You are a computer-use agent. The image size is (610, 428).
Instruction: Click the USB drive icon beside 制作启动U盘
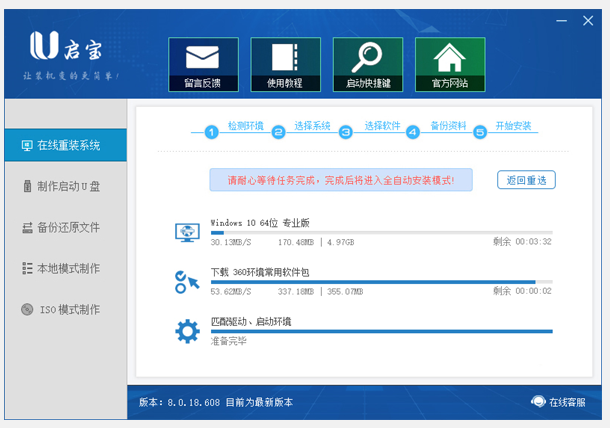click(x=27, y=186)
